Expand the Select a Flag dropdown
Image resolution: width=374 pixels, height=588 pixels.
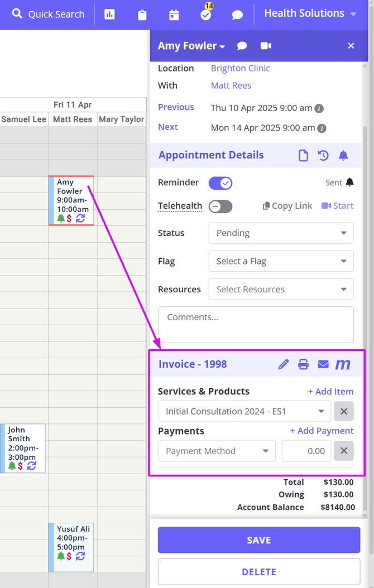click(x=281, y=261)
